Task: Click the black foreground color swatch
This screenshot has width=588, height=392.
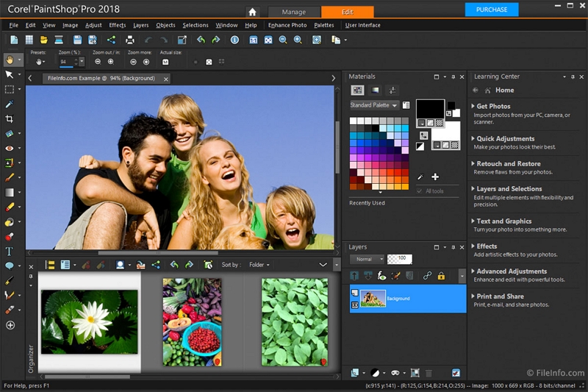Action: (430, 110)
